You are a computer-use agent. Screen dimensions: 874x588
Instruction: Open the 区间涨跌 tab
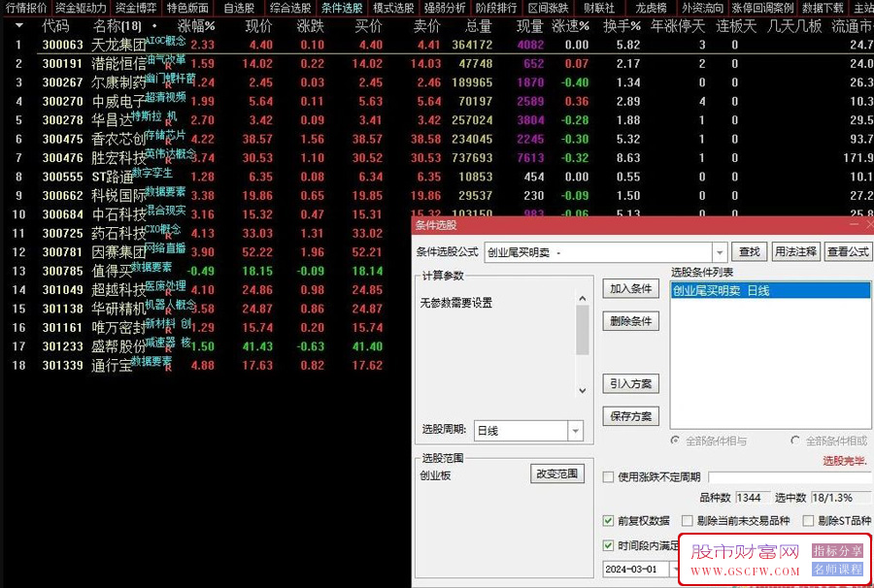pos(549,8)
